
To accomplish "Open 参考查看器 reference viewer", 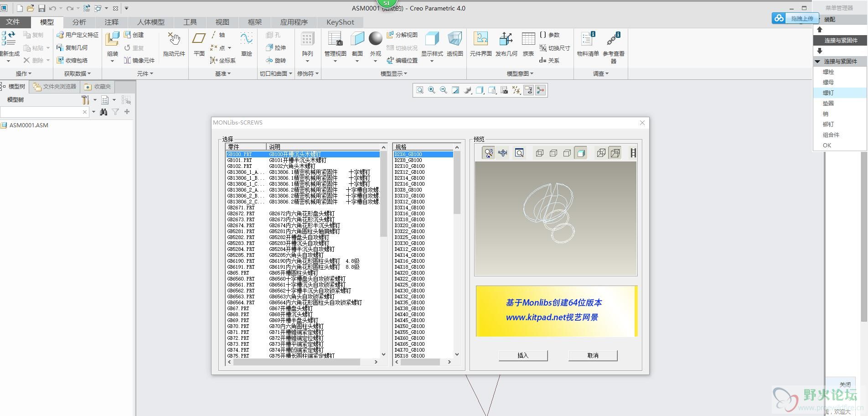I will click(x=613, y=39).
